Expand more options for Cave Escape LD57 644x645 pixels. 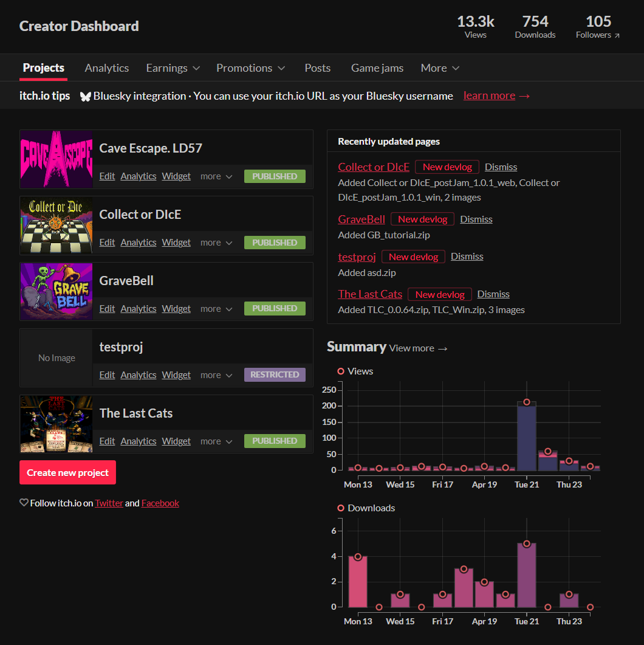tap(216, 176)
